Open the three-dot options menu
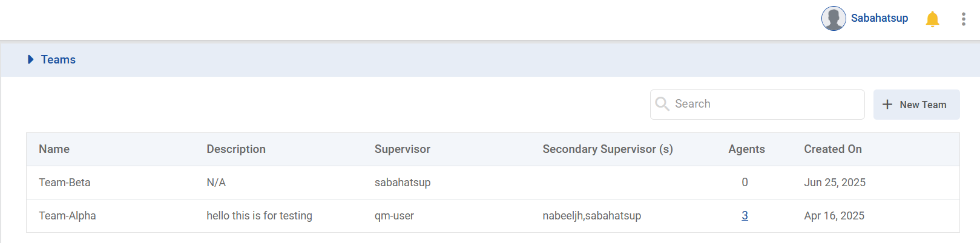This screenshot has height=243, width=980. 963,19
